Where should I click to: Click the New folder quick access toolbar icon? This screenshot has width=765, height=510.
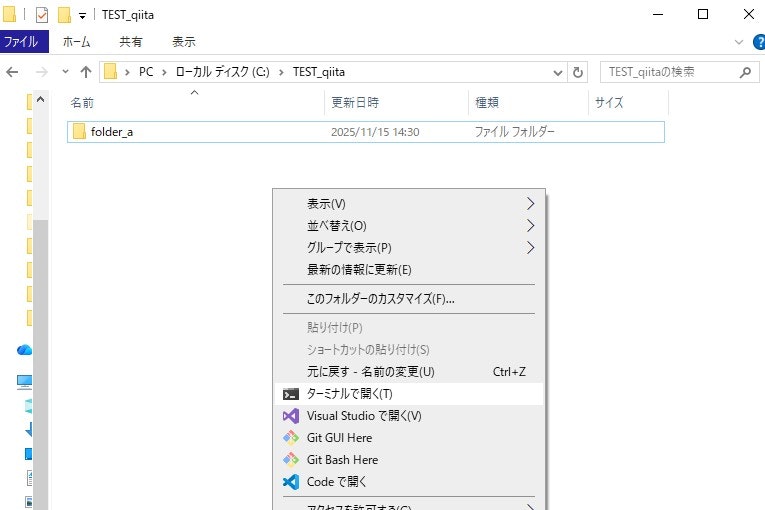point(64,15)
